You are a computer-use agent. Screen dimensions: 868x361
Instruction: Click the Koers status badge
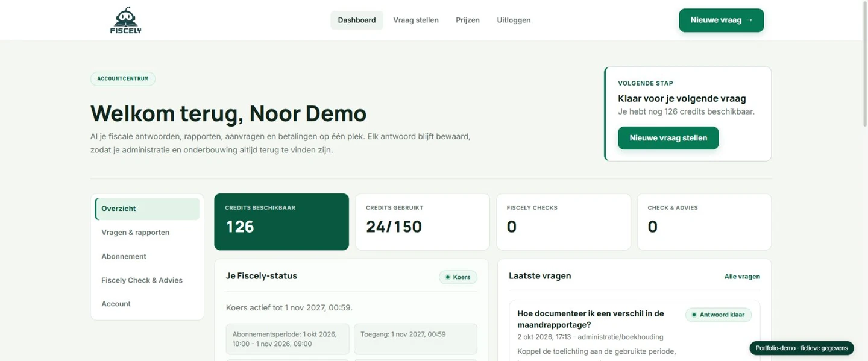[x=458, y=277]
